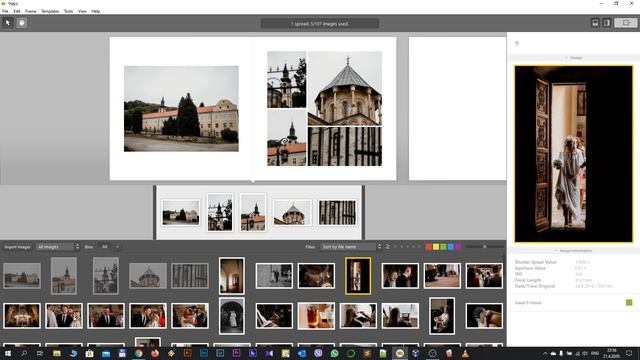Filter by purple color label

458,247
